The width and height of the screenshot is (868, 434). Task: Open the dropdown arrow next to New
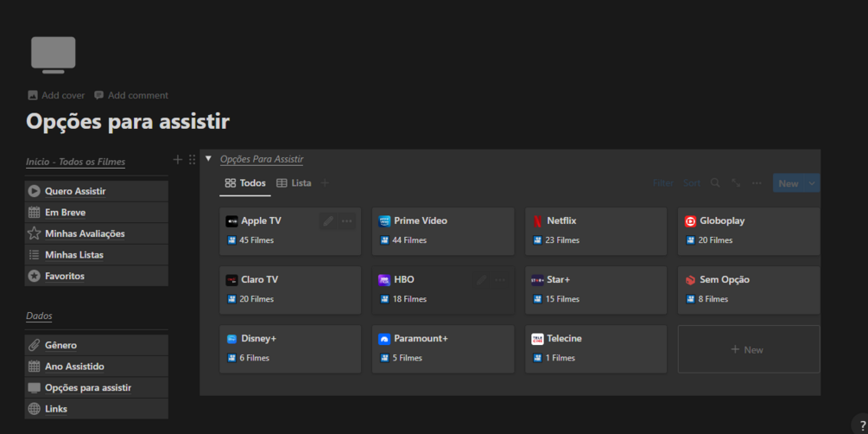pos(812,183)
